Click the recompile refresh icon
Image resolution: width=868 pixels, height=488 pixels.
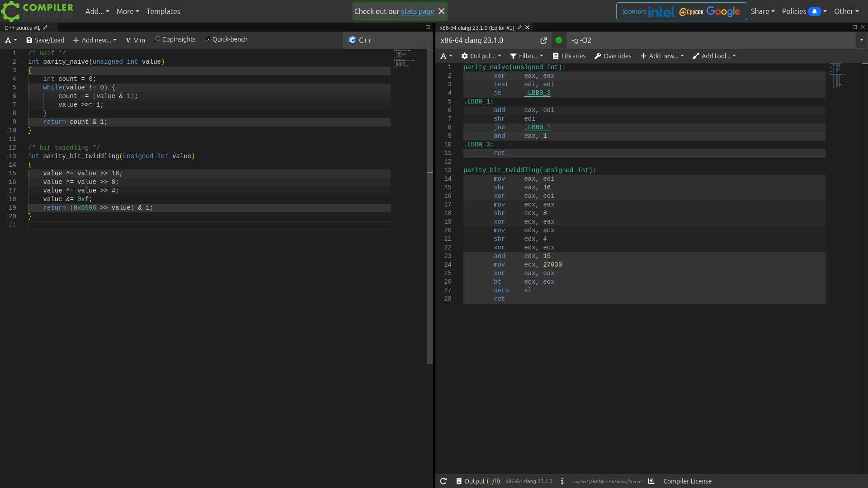tap(443, 481)
